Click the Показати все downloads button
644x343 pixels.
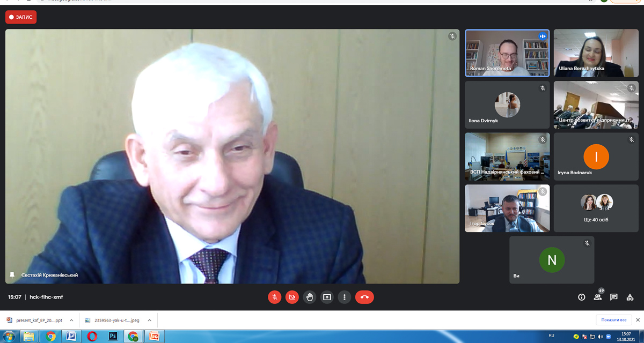pyautogui.click(x=613, y=320)
